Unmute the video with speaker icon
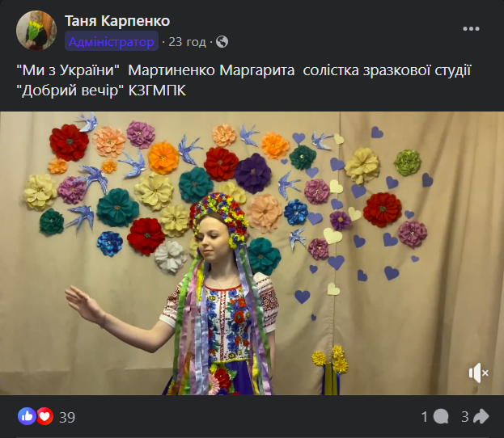Image resolution: width=504 pixels, height=438 pixels. (x=479, y=373)
